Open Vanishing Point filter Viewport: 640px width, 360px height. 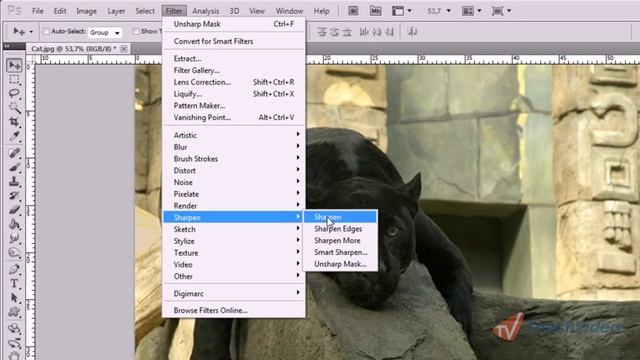click(234, 118)
